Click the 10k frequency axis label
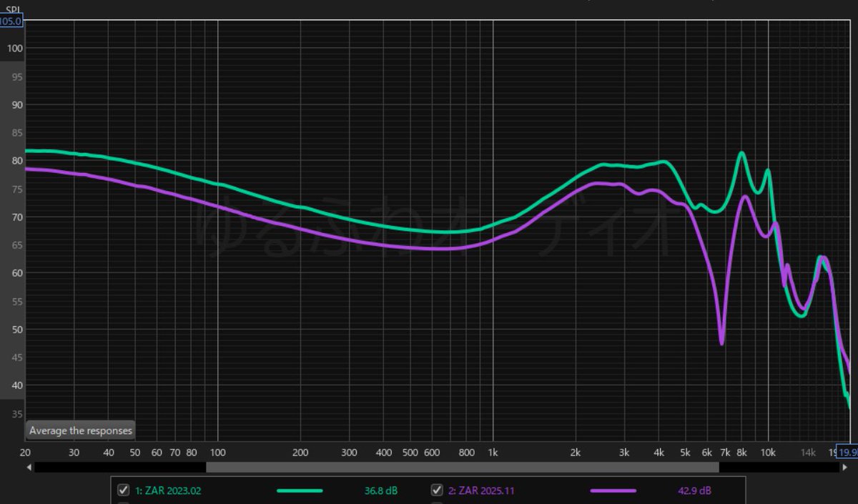The image size is (858, 504). (768, 453)
